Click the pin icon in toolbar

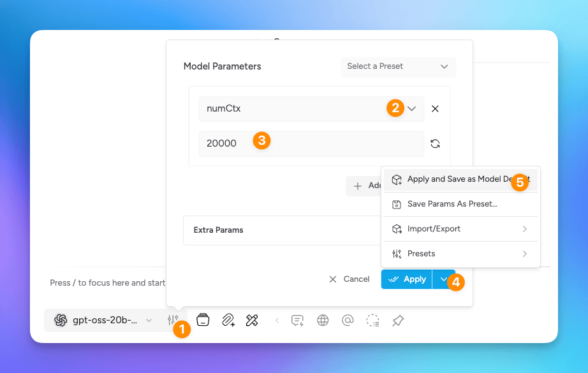[398, 320]
